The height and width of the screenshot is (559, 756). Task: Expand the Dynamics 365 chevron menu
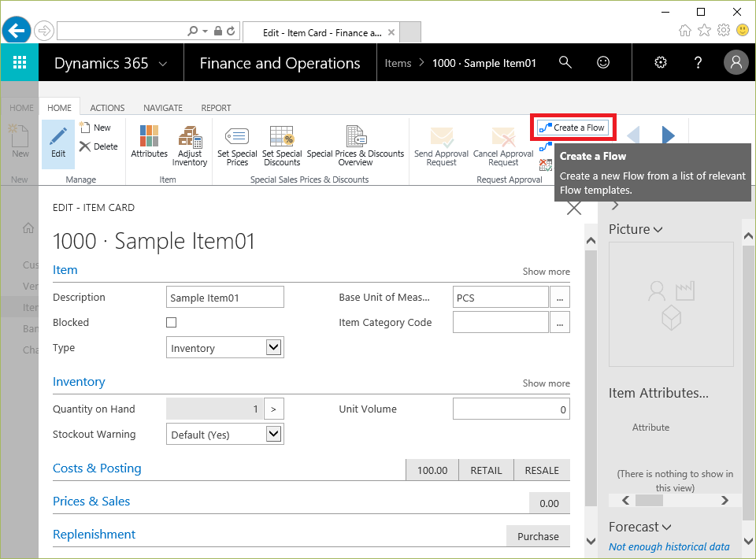[163, 64]
